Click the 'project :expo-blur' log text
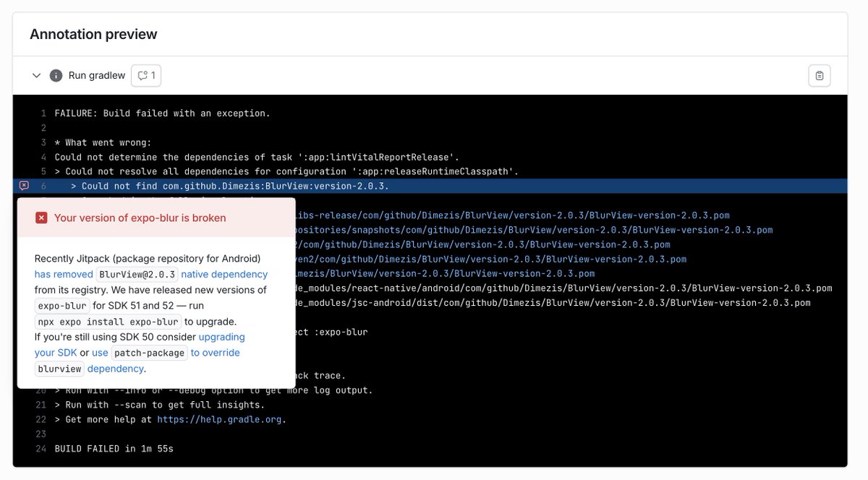Image resolution: width=868 pixels, height=480 pixels. point(331,332)
